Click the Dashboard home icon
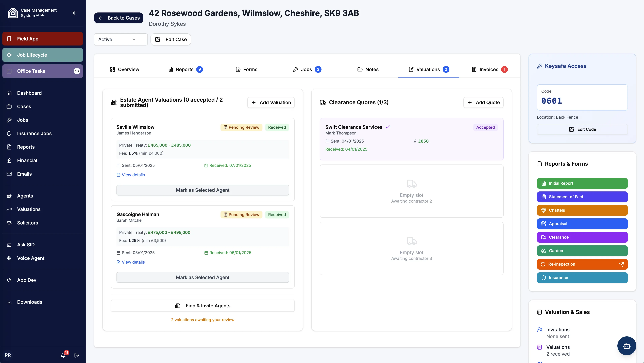This screenshot has height=363, width=644. [9, 93]
